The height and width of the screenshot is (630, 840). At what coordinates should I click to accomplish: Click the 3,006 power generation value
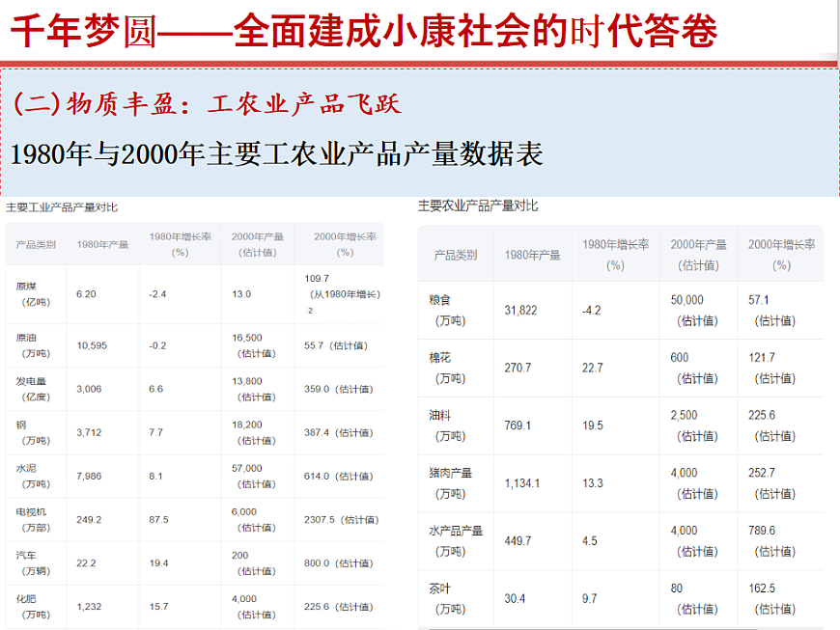click(89, 389)
